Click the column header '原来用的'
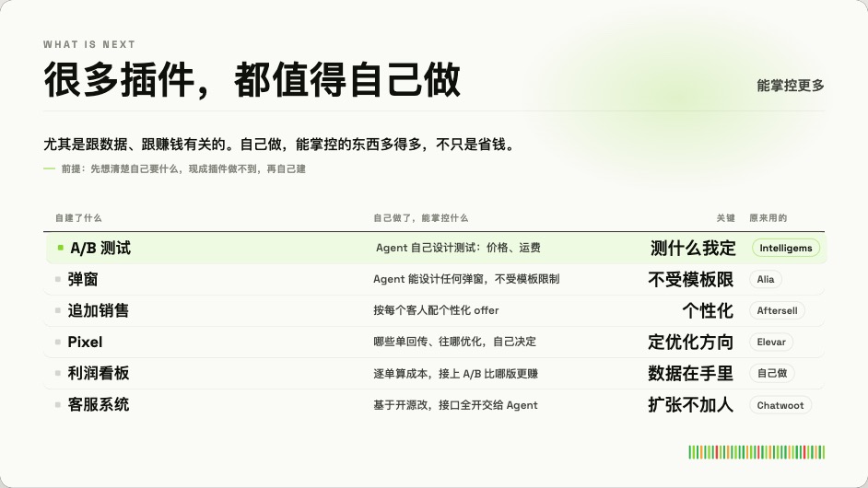This screenshot has height=488, width=868. [768, 218]
